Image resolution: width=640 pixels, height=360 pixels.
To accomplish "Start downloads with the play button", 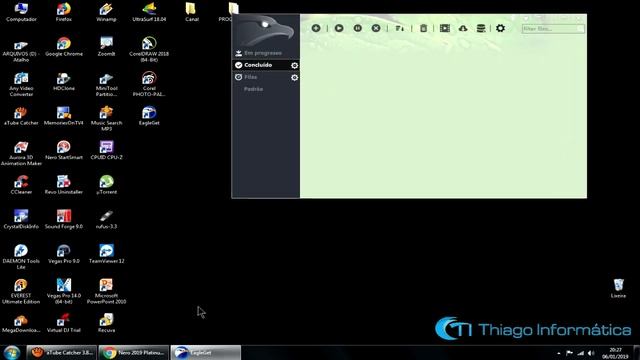I will [x=339, y=28].
